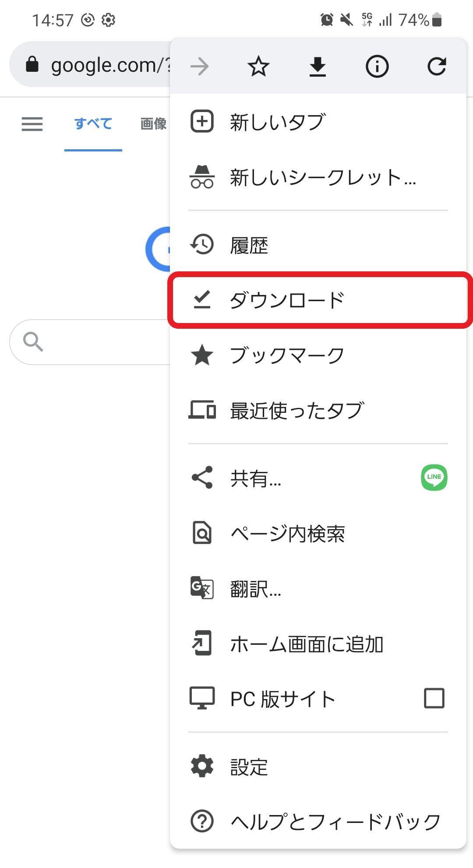The width and height of the screenshot is (473, 868).
Task: Tap the bookmark star icon in menu header
Action: pyautogui.click(x=258, y=67)
